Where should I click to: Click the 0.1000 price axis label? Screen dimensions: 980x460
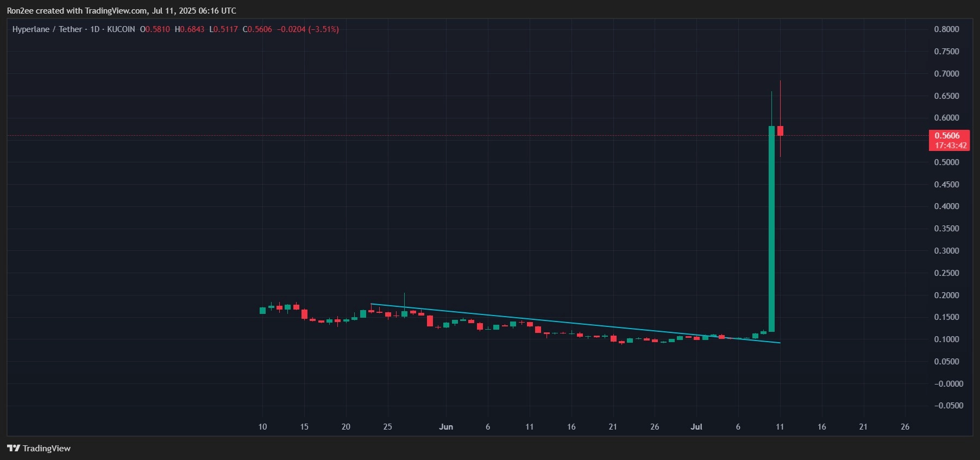(946, 339)
